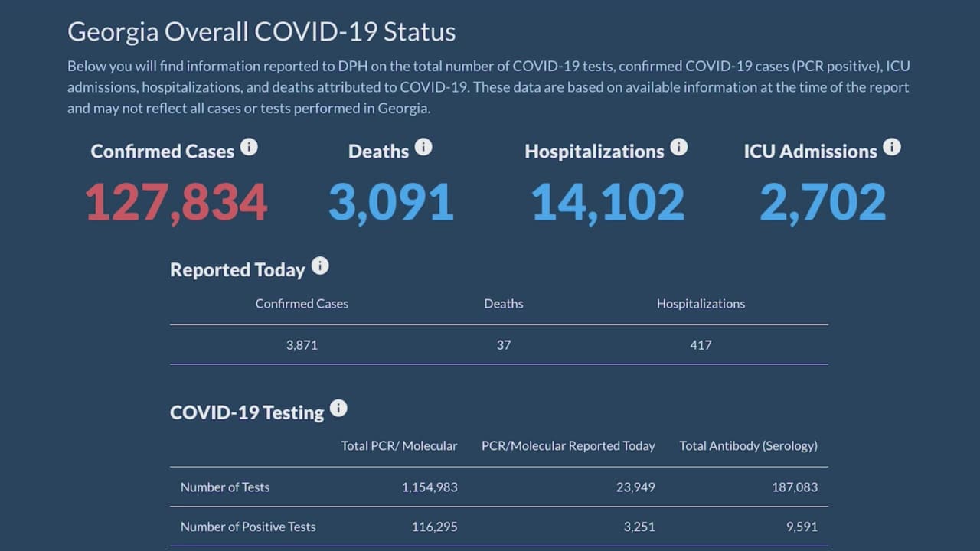Click info icon beside Confirmed Cases
The image size is (980, 551).
249,147
